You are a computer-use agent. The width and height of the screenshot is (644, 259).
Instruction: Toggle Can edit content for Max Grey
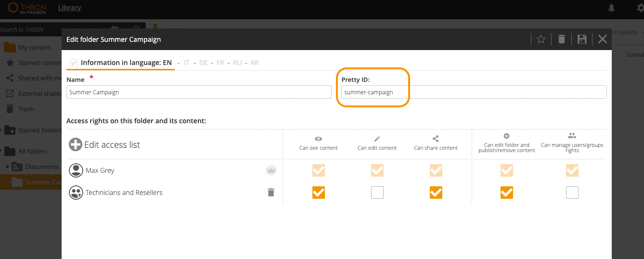click(x=377, y=170)
